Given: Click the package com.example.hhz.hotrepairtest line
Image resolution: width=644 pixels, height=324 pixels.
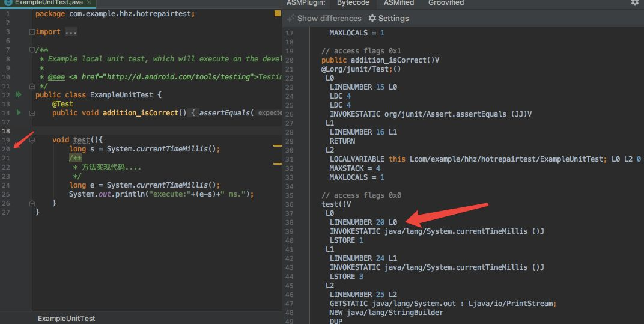Looking at the screenshot, I should 115,14.
